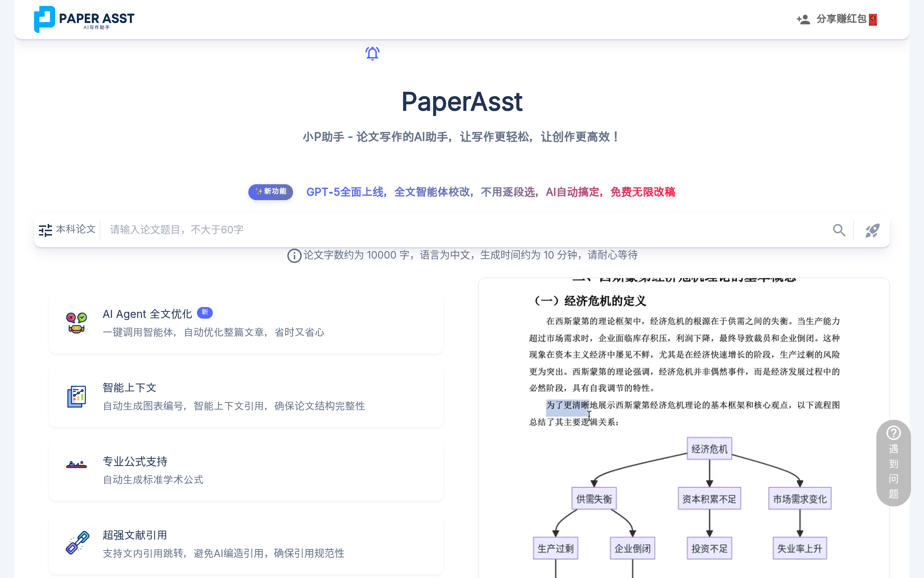Click the 新 badge
Image resolution: width=924 pixels, height=578 pixels.
click(x=205, y=312)
